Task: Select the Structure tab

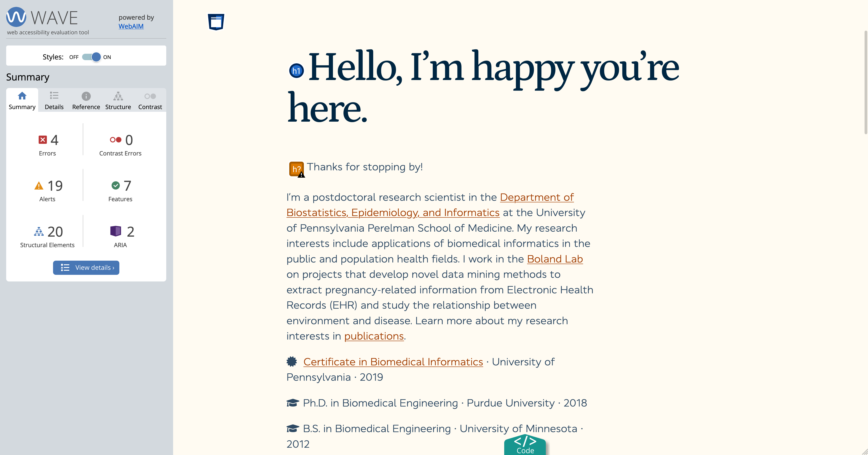Action: pos(118,100)
